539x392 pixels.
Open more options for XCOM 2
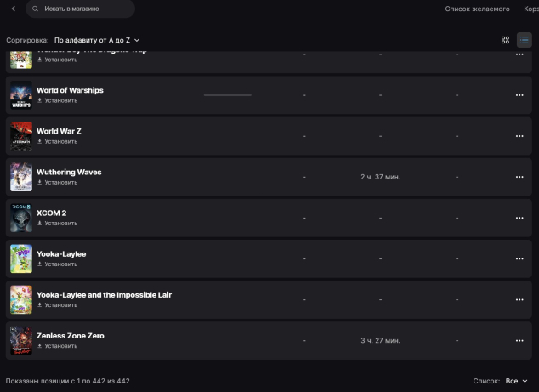(519, 218)
